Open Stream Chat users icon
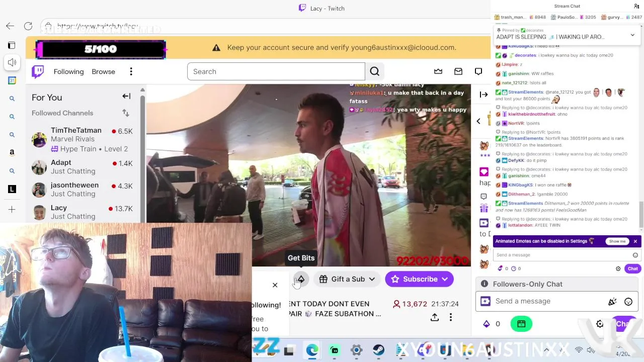 click(636, 6)
